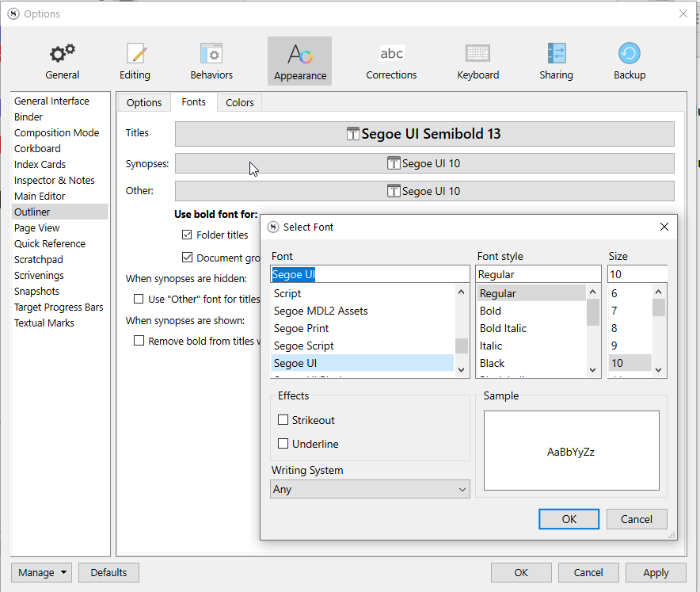Select Binder in the sidebar
This screenshot has width=700, height=592.
pyautogui.click(x=60, y=117)
